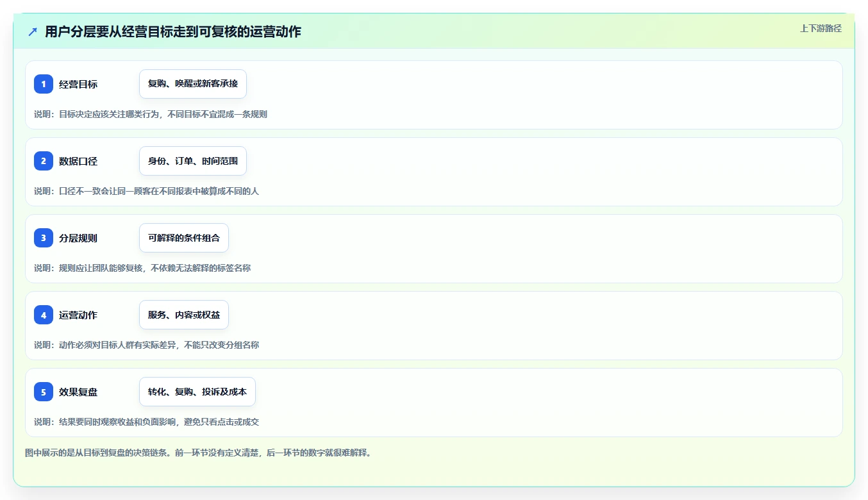The image size is (868, 500).
Task: Click the footer note 图中展示的是从目标到复盘的决策链条
Action: click(198, 453)
